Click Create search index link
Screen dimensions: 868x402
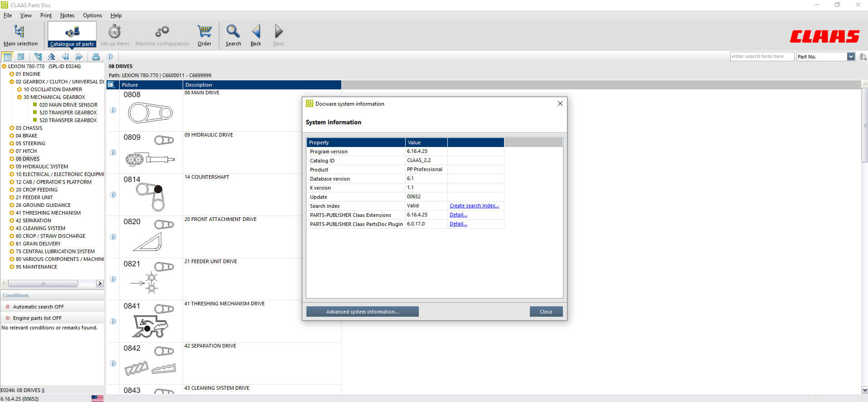pos(474,206)
